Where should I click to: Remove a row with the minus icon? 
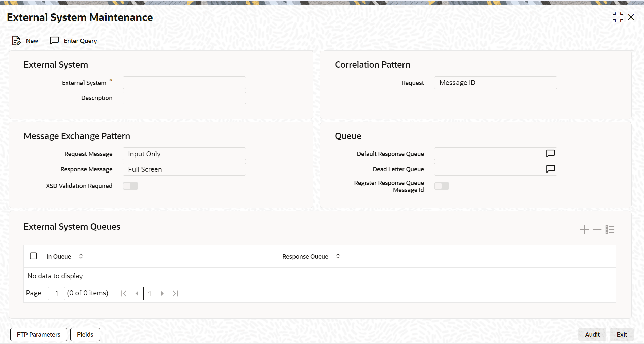(x=597, y=230)
